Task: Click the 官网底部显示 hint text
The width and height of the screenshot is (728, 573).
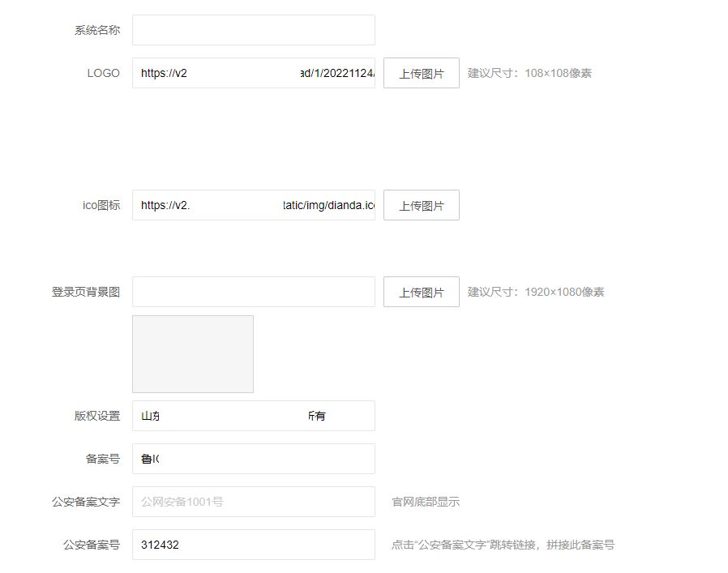Action: coord(426,502)
